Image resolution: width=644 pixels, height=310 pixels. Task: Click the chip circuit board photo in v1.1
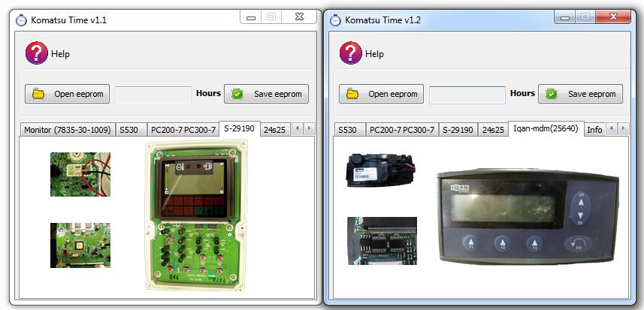point(80,245)
